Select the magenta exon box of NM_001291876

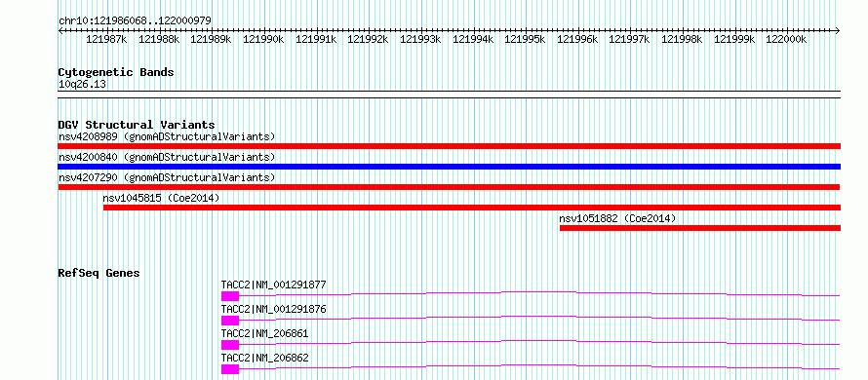(230, 321)
